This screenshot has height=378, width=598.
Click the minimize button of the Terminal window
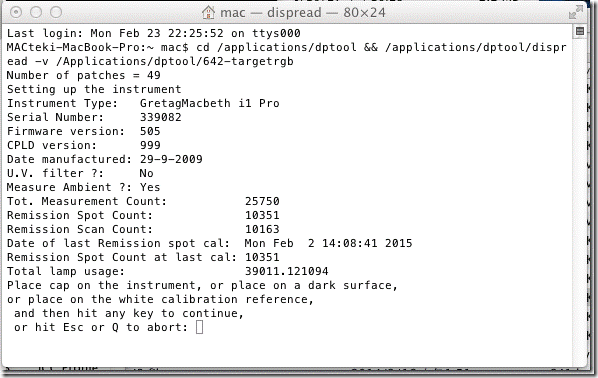pyautogui.click(x=36, y=12)
